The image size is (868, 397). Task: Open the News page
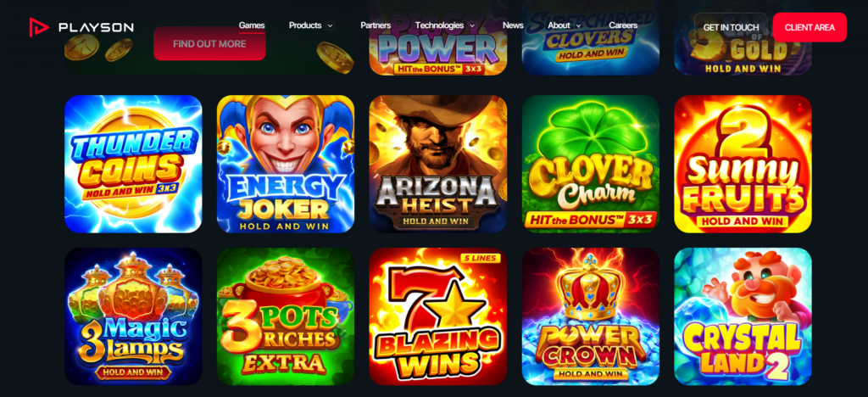[x=513, y=25]
